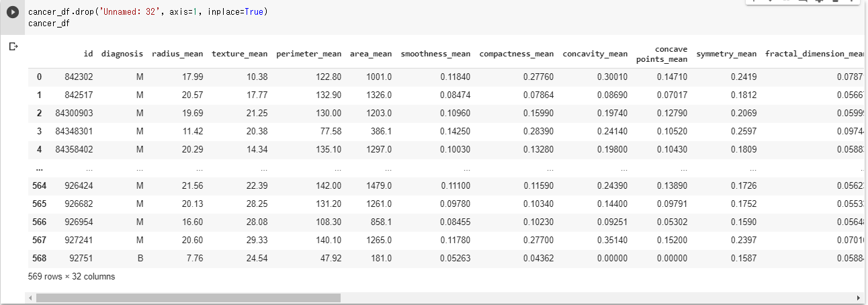The image size is (868, 305).
Task: Click radius_mean value 7.76
Action: pos(195,258)
